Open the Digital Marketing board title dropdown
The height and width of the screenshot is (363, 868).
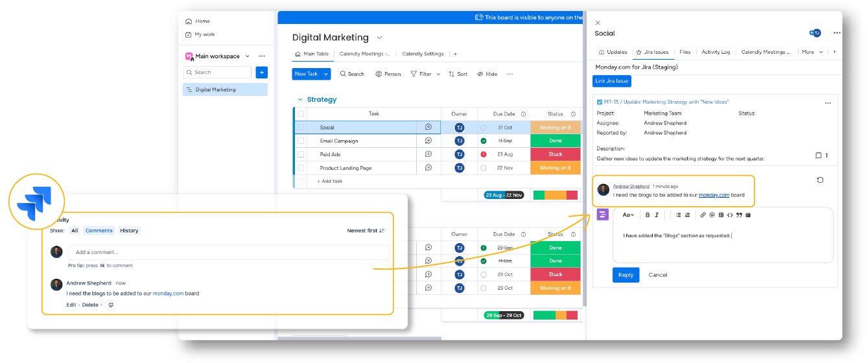pos(380,38)
